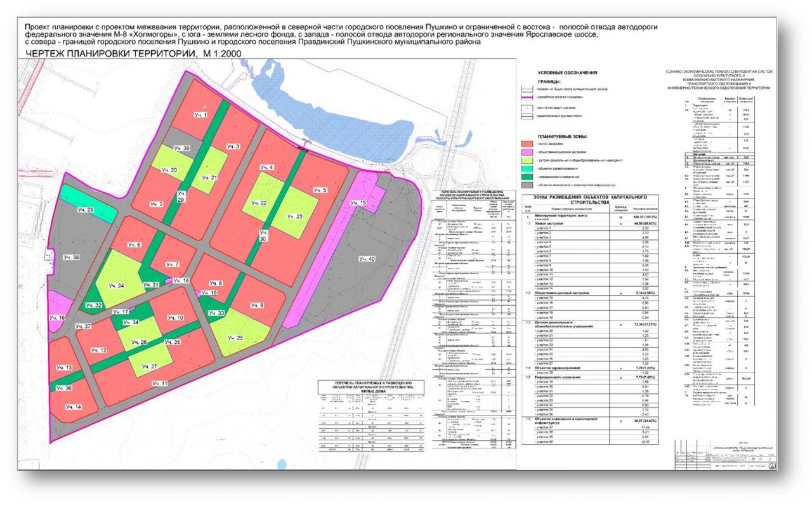The width and height of the screenshot is (812, 505).
Task: Click the "Уч. 12" plot label
Action: (98, 350)
